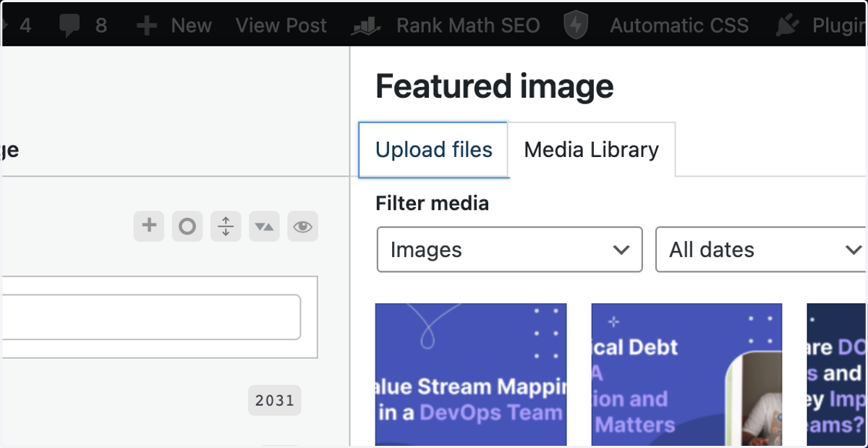Open the View Post link

click(281, 26)
